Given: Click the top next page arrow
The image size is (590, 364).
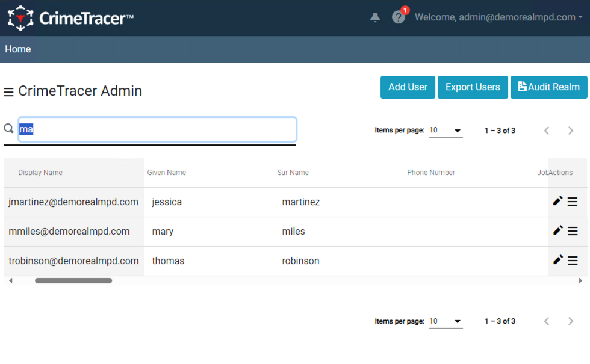Looking at the screenshot, I should click(x=571, y=131).
